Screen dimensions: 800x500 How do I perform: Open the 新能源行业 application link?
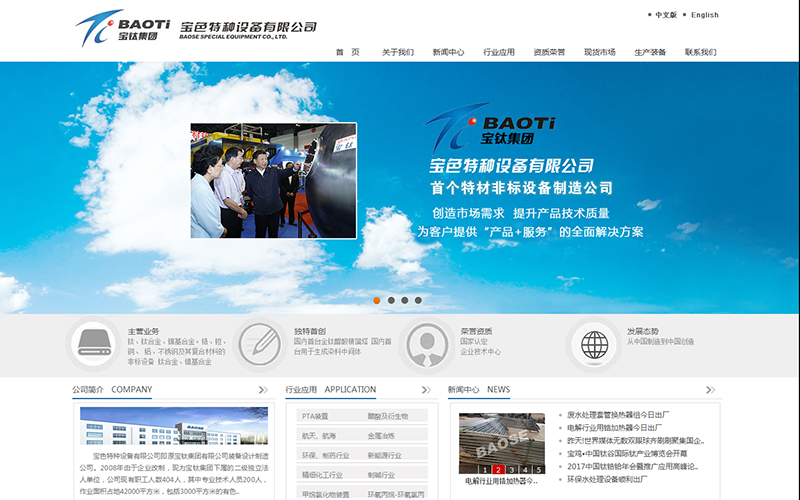pos(385,455)
